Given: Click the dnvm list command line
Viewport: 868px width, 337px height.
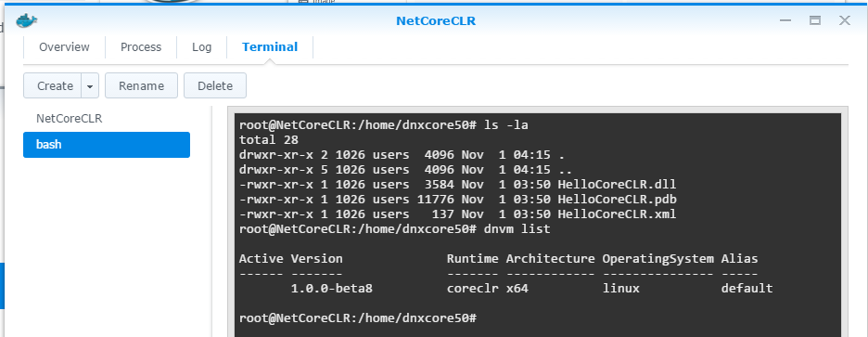Looking at the screenshot, I should [x=395, y=229].
